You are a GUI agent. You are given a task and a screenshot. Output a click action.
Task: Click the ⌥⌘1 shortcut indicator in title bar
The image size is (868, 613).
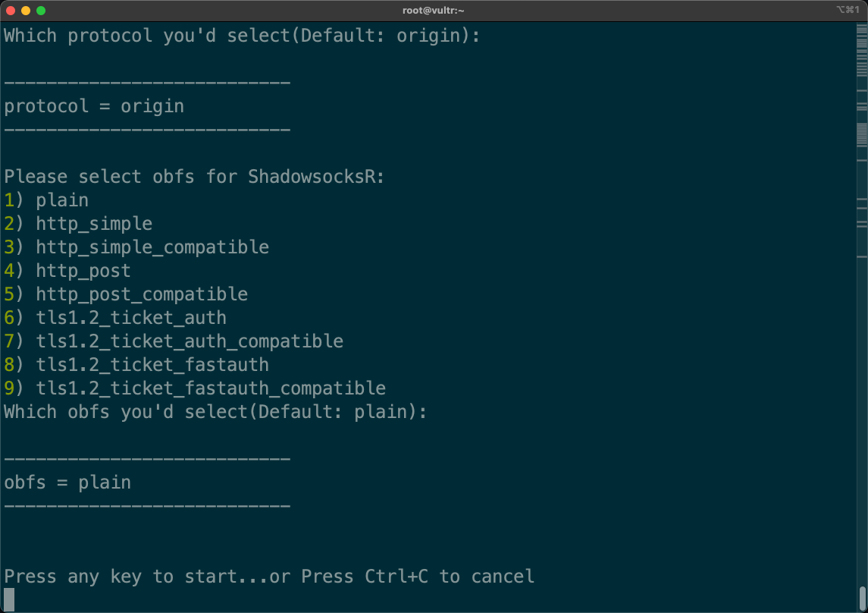848,11
